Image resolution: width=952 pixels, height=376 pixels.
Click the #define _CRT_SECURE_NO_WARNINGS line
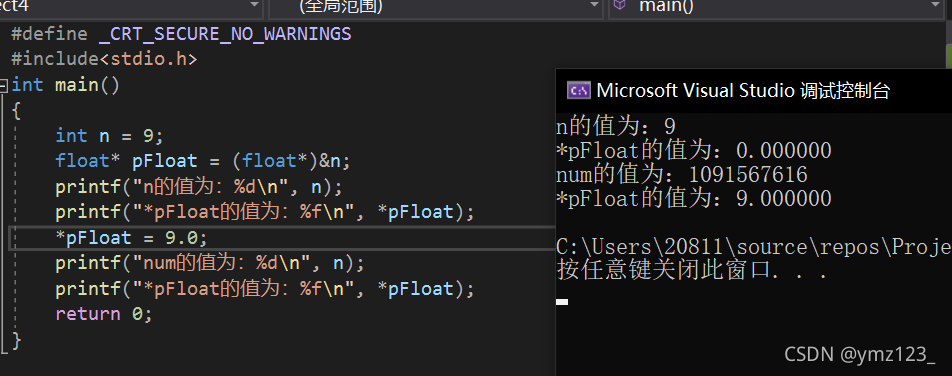pyautogui.click(x=181, y=34)
